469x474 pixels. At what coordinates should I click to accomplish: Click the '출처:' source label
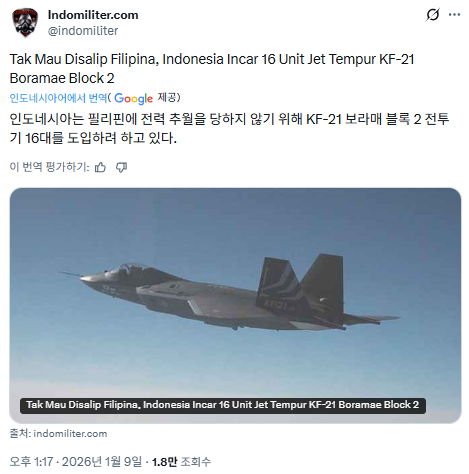20,434
